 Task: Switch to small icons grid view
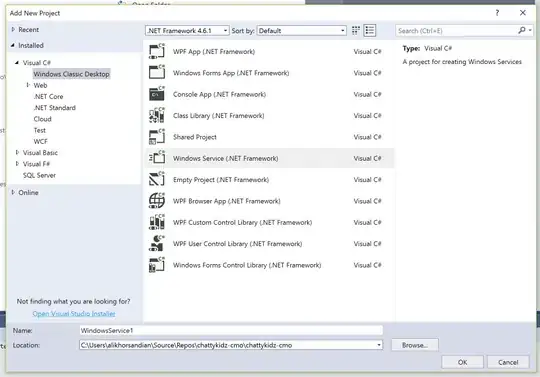tap(356, 31)
